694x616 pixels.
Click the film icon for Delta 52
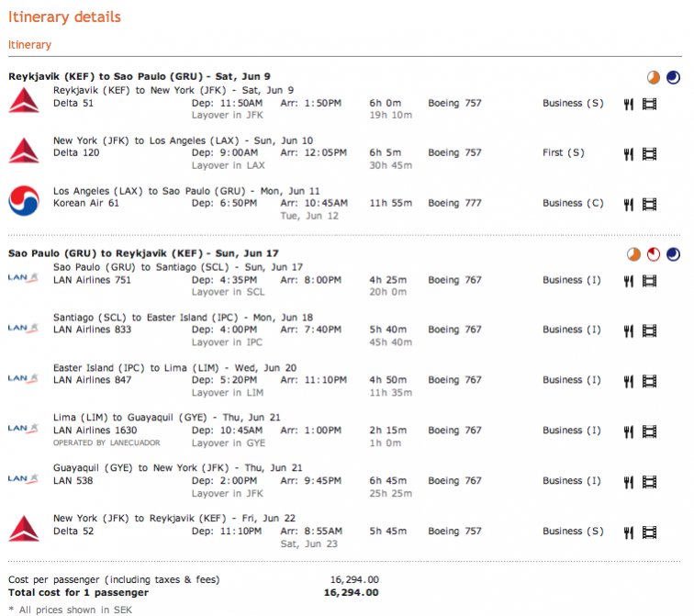point(649,532)
